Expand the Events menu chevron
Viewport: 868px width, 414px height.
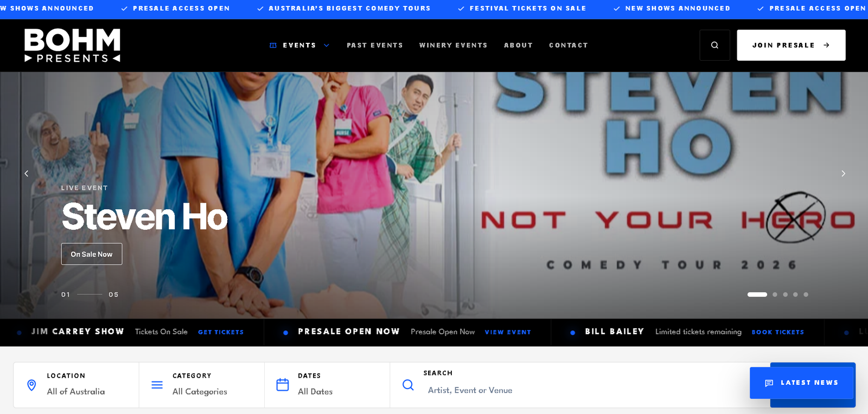tap(327, 46)
